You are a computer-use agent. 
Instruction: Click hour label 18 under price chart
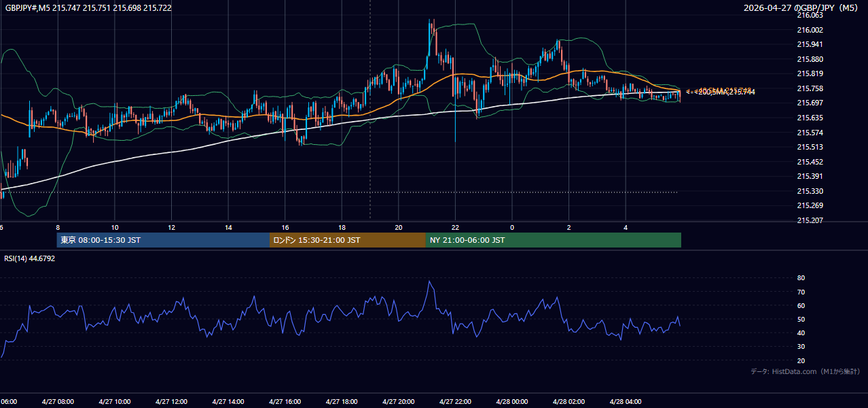(342, 227)
